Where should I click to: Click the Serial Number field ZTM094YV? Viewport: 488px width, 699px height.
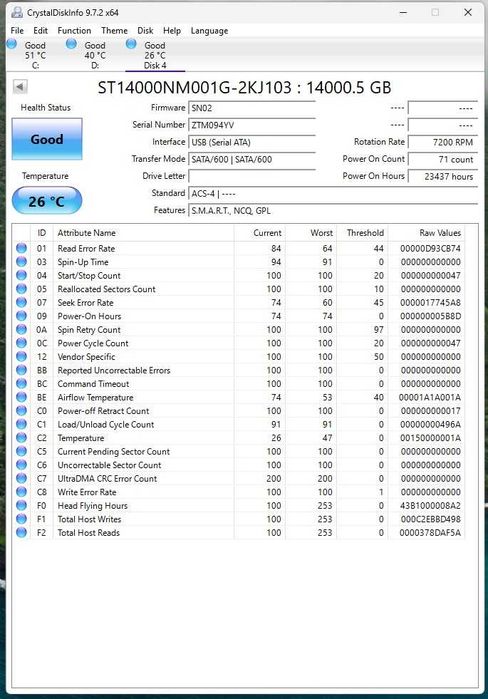pyautogui.click(x=252, y=125)
